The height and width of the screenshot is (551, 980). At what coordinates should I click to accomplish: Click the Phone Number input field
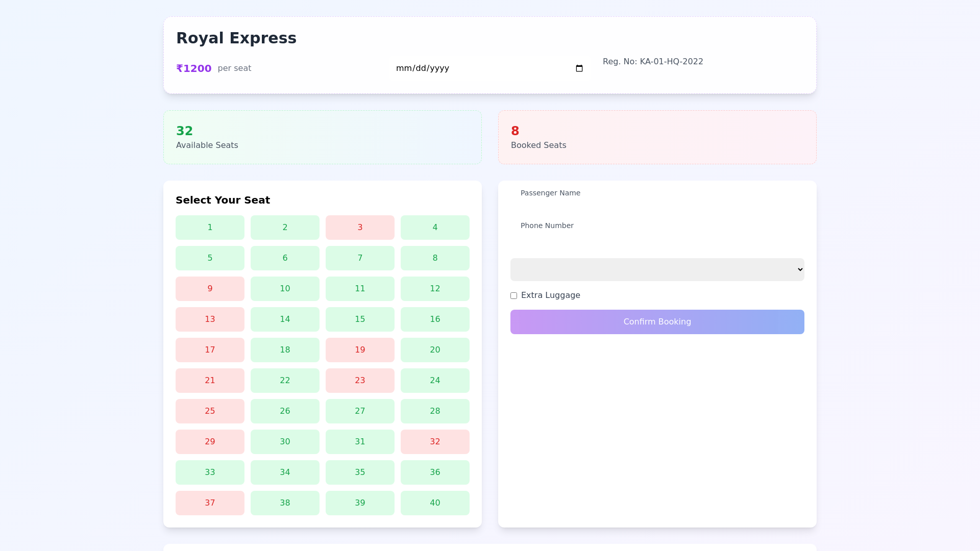coord(657,226)
